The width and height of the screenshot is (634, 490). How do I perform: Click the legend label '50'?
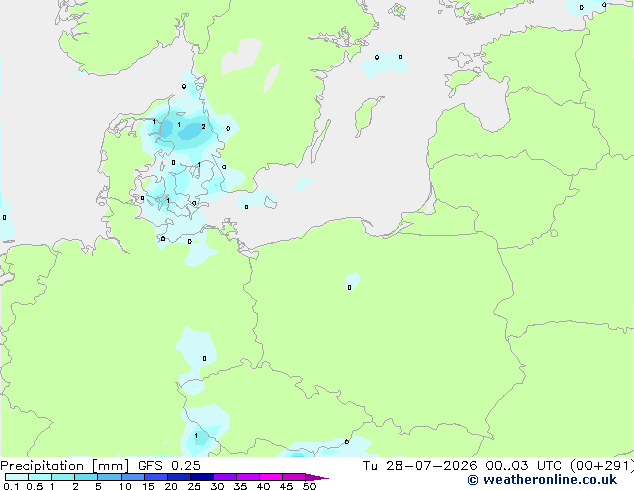pos(310,486)
